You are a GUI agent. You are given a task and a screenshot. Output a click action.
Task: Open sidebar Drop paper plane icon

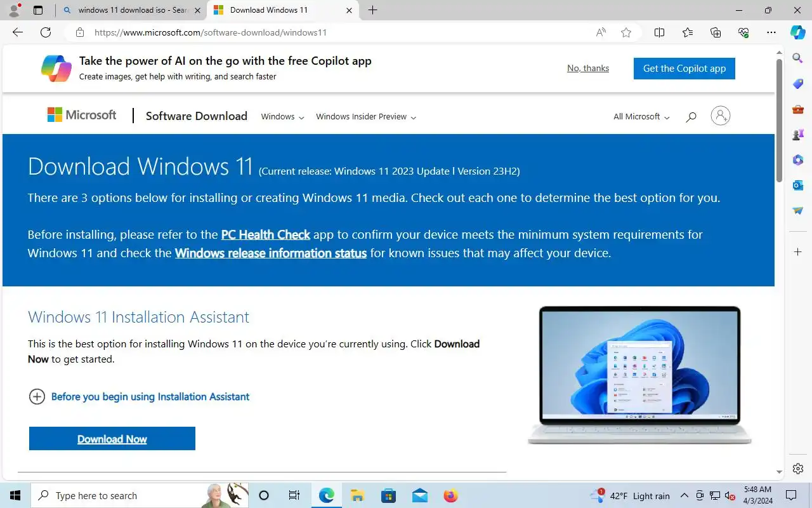(798, 211)
